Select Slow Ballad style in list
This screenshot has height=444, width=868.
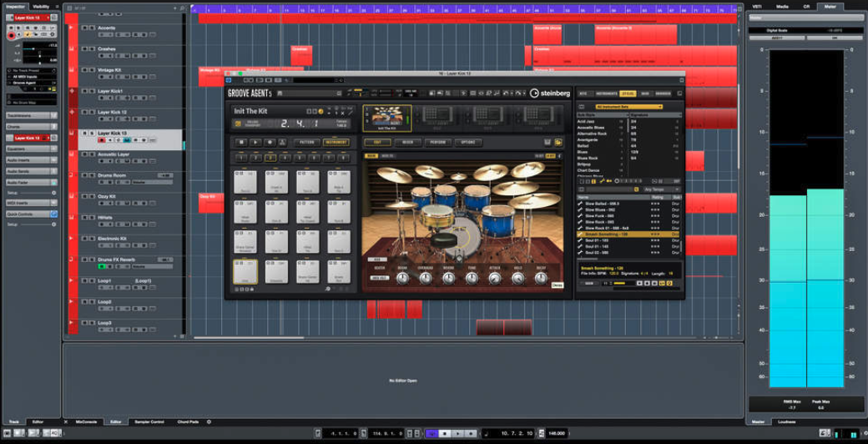coord(628,204)
